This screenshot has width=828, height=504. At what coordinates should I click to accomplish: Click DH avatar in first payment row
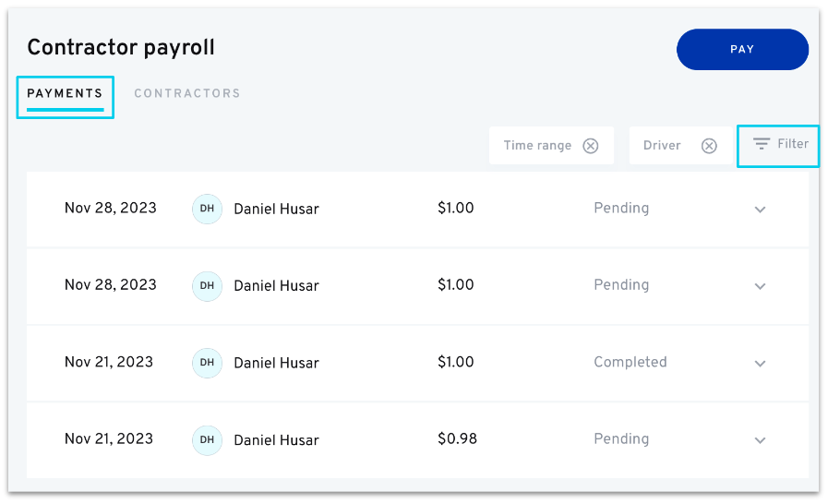(x=207, y=209)
